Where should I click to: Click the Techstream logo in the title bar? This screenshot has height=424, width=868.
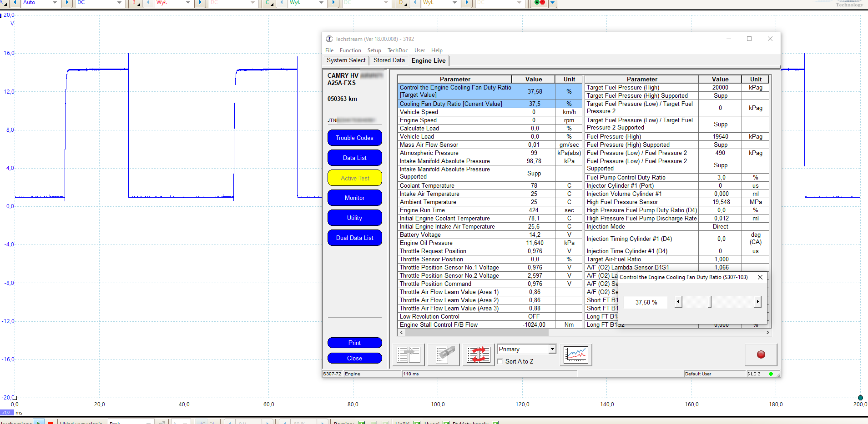329,39
